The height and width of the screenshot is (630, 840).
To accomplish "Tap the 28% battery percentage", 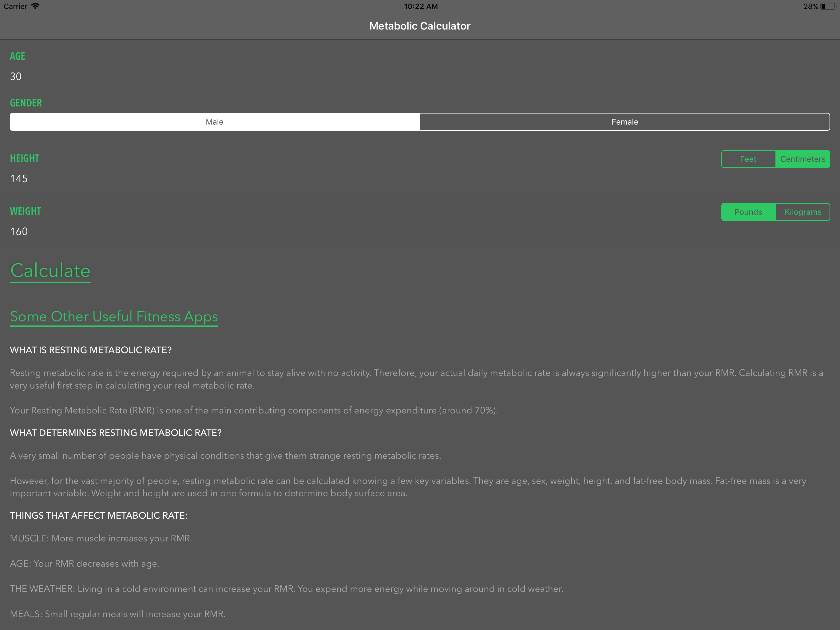I will pos(811,6).
